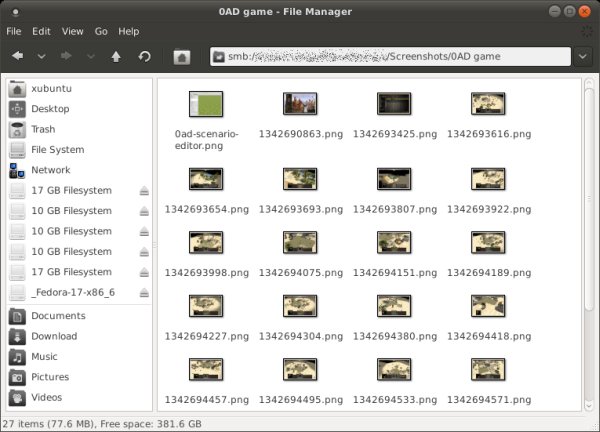600x432 pixels.
Task: Open the Edit menu
Action: (x=41, y=31)
